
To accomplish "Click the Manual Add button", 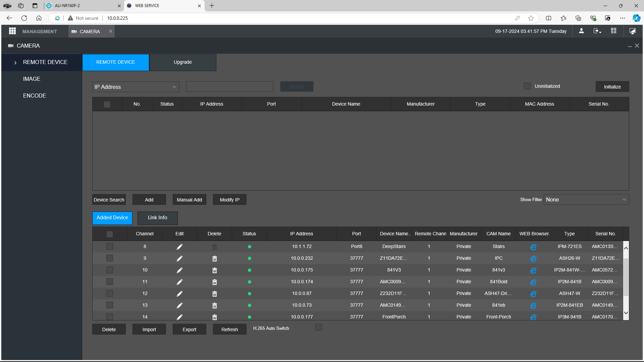I will (x=190, y=200).
